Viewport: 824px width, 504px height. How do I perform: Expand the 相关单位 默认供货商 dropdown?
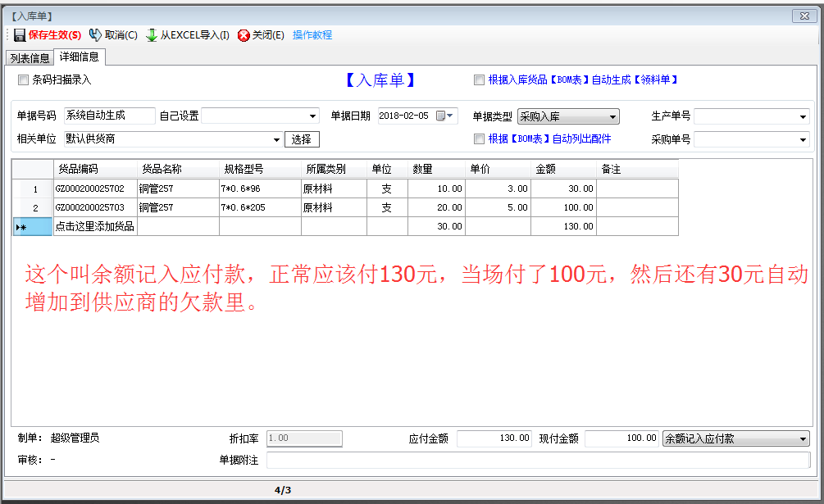coord(275,140)
